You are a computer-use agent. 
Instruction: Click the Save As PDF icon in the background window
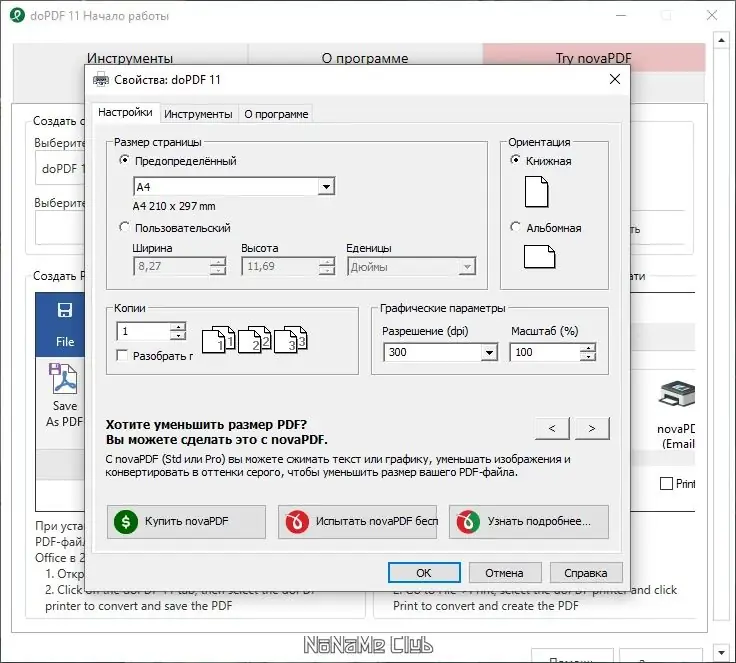pos(63,378)
